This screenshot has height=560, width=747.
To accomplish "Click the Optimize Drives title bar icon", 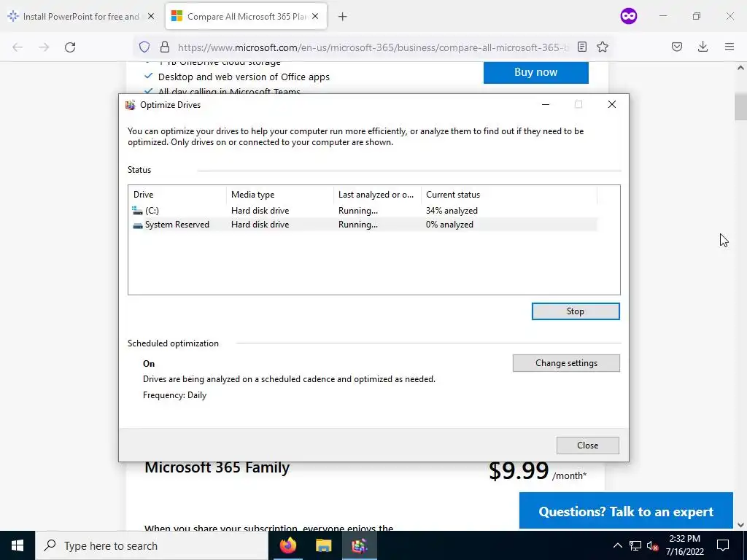I will point(130,105).
